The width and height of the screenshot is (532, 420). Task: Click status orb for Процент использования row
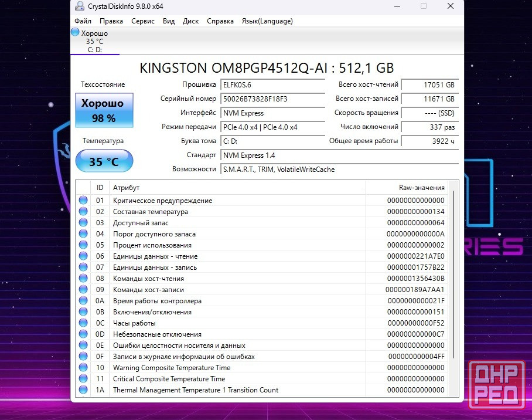tap(83, 245)
